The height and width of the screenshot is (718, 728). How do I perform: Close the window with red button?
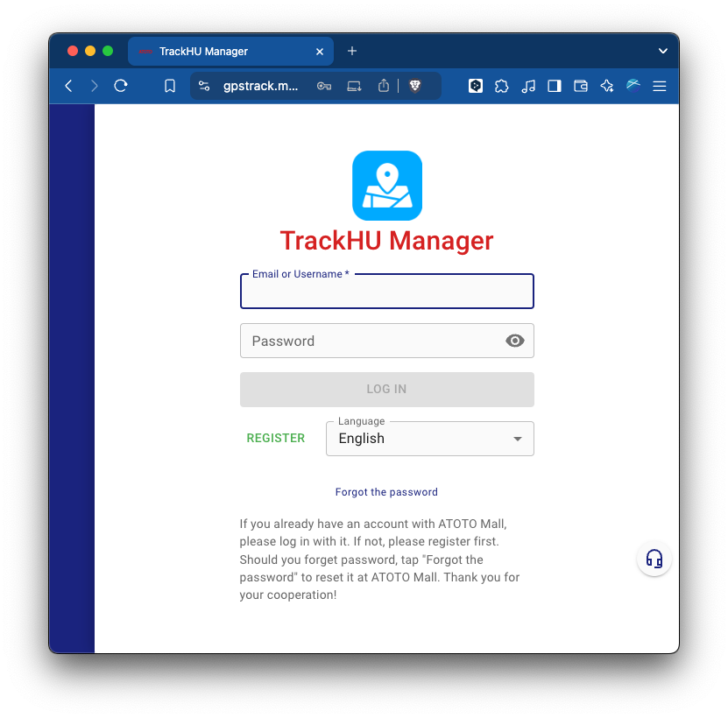click(x=73, y=51)
